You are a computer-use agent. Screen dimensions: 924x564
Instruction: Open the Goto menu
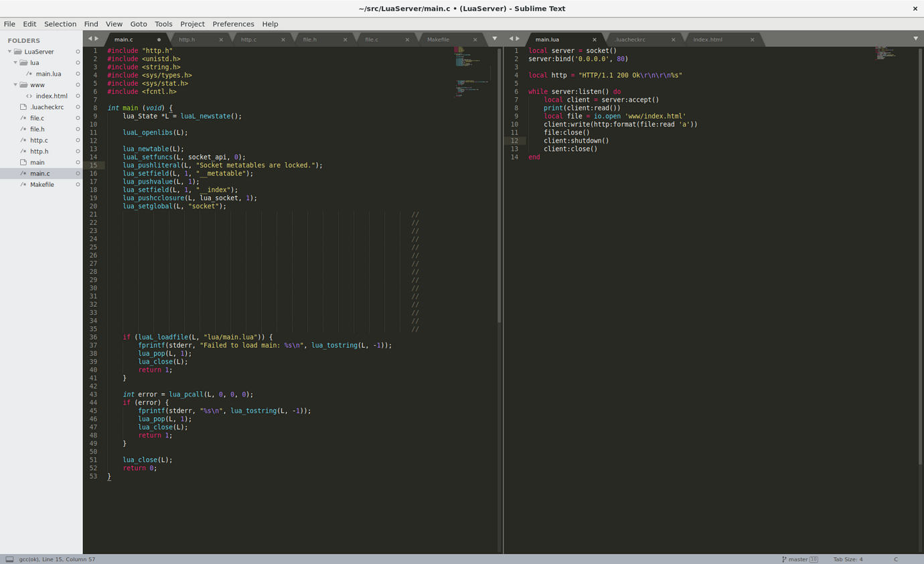(x=138, y=23)
